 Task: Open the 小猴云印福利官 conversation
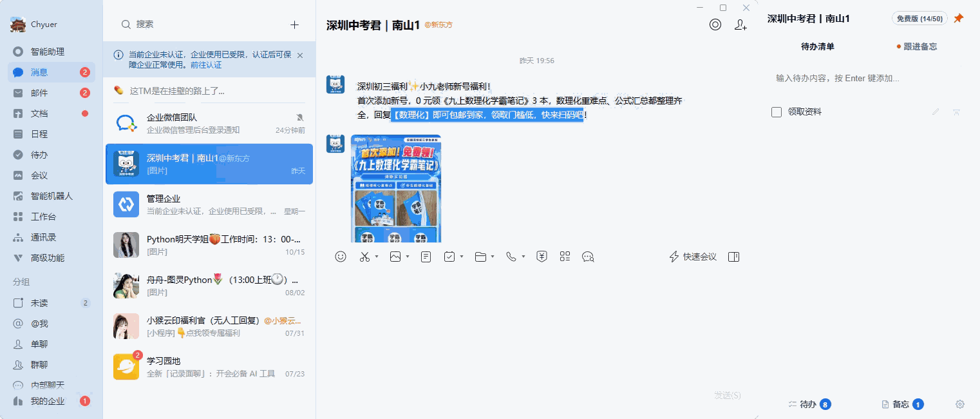209,326
